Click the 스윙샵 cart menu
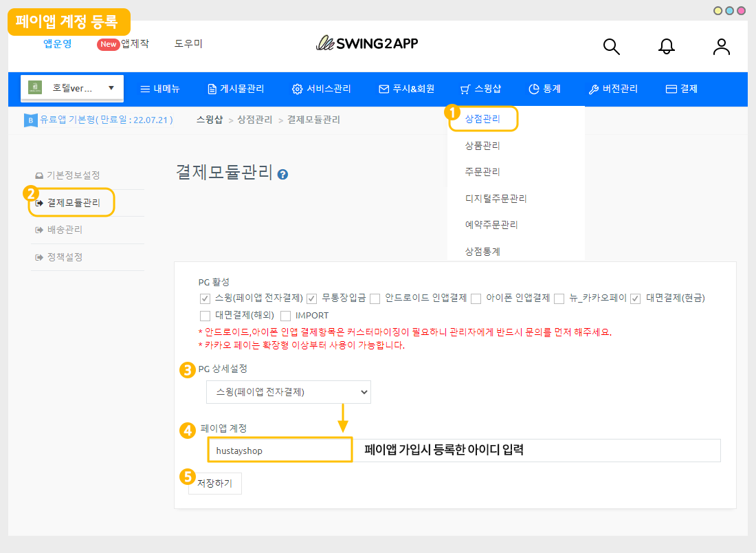756x553 pixels. tap(481, 89)
